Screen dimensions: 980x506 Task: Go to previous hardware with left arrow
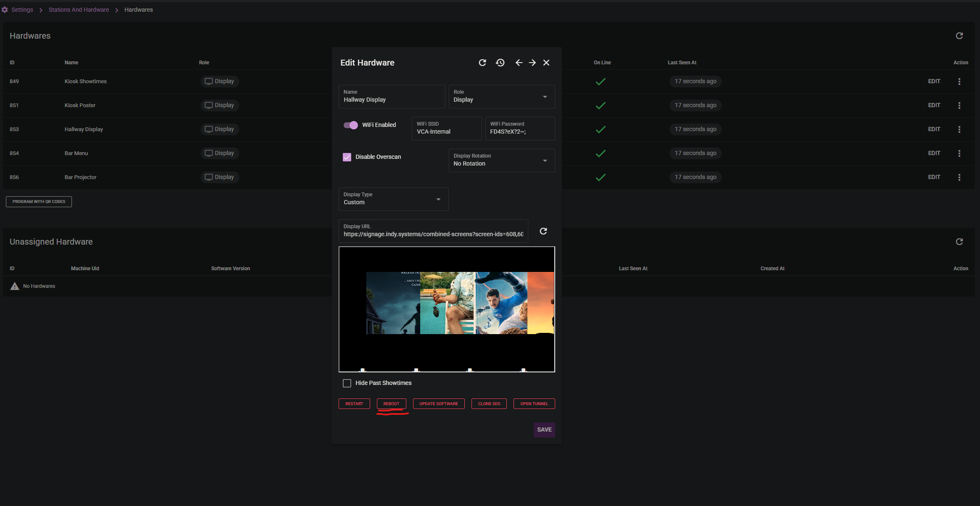coord(519,63)
